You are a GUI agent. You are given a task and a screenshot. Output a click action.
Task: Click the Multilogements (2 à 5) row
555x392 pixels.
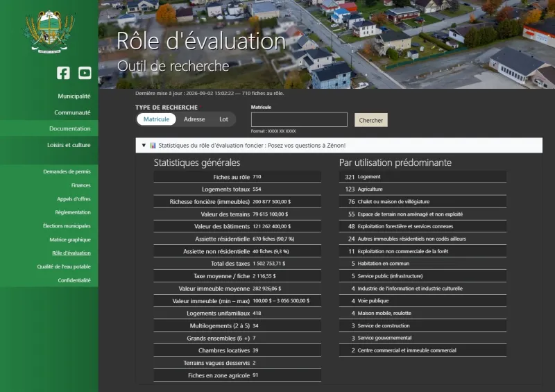point(237,325)
